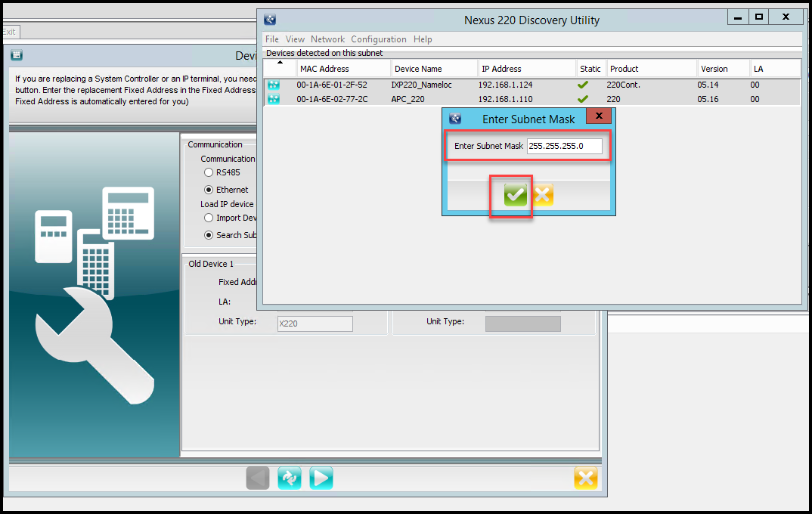Sort devices by IP Address column

pyautogui.click(x=527, y=69)
